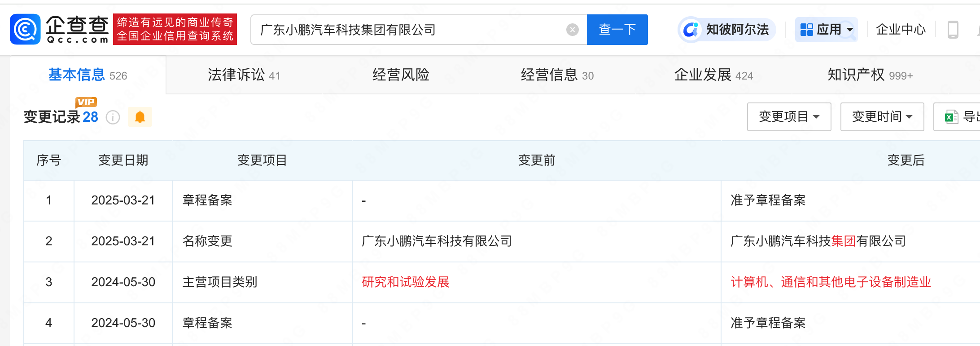Click the info icon beside 变更记录
980x346 pixels.
(113, 118)
